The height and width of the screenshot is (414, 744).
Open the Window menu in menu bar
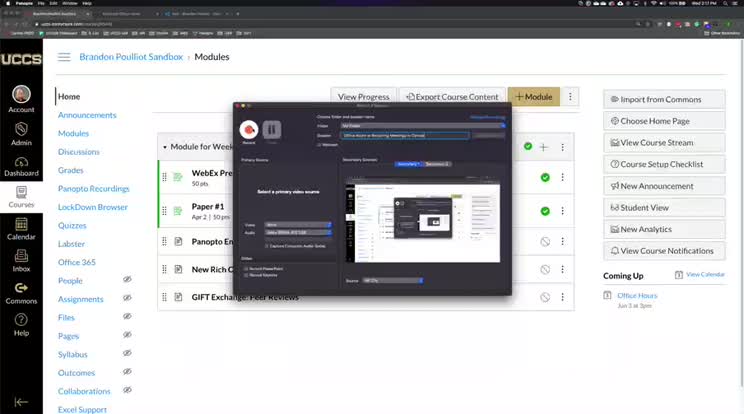tap(70, 3)
